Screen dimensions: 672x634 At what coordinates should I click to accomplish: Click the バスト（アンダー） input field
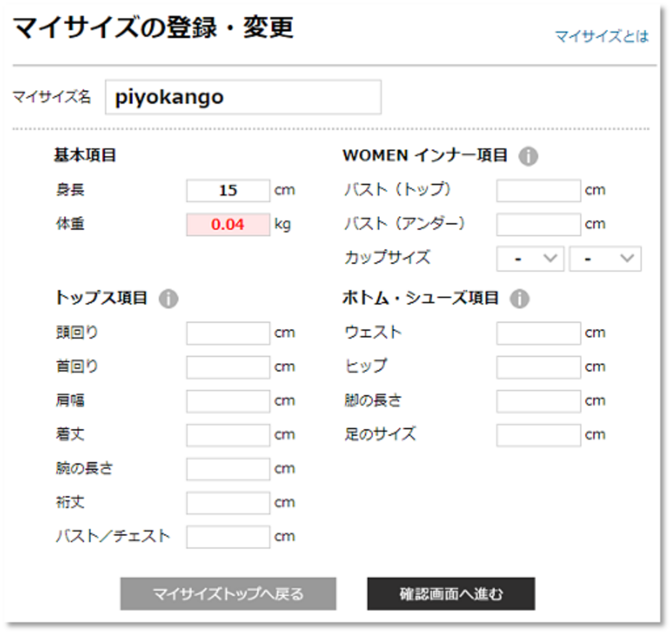click(538, 224)
